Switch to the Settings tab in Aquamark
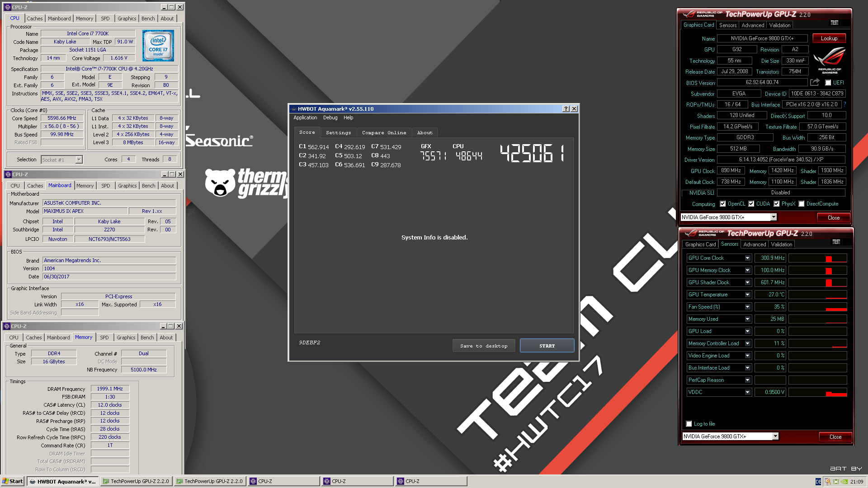Viewport: 868px width, 488px height. 338,132
